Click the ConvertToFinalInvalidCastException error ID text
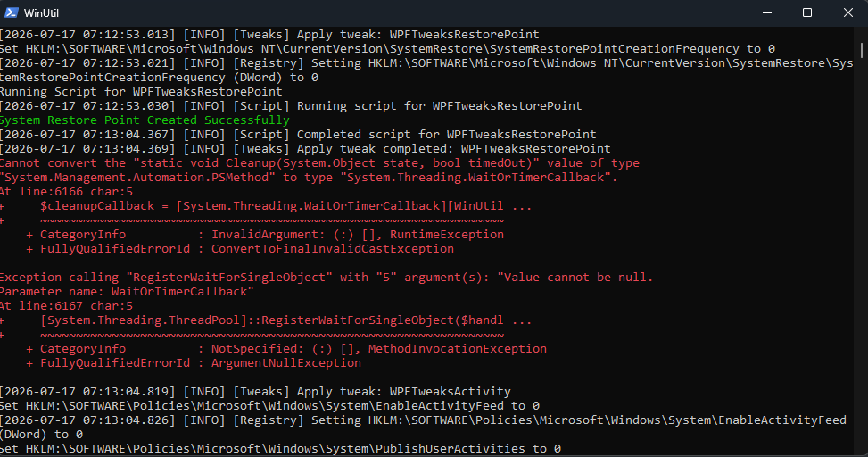Image resolution: width=868 pixels, height=457 pixels. tap(332, 249)
